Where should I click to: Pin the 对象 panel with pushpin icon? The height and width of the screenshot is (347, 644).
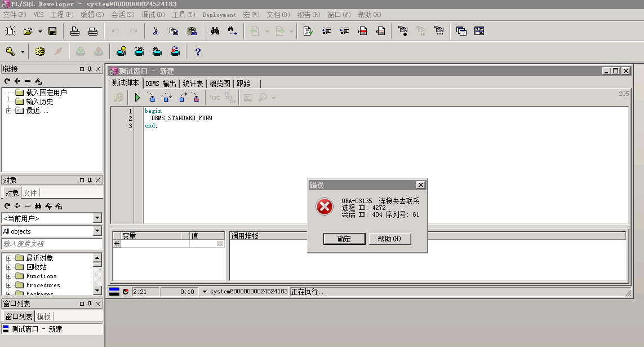coord(89,180)
